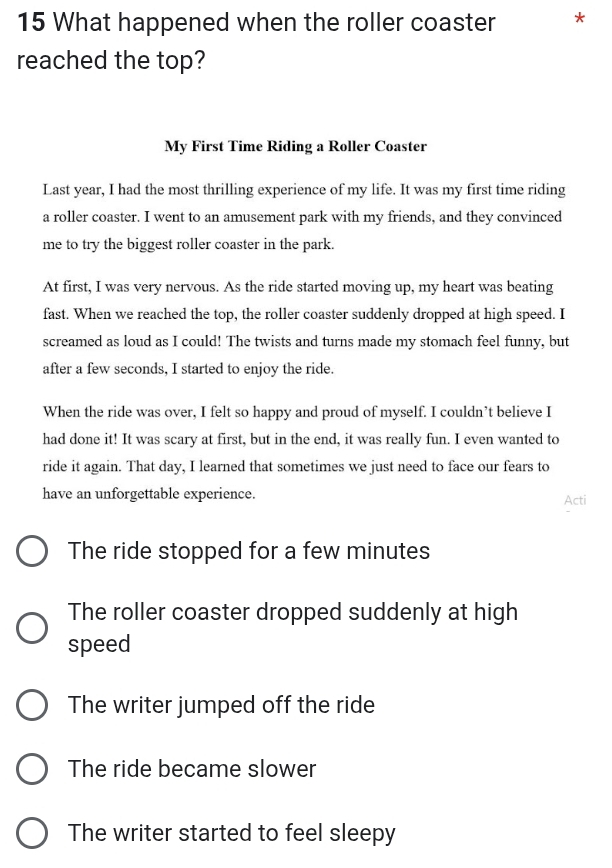Select 'The ride became slower' radio circle
The height and width of the screenshot is (868, 612).
tap(32, 769)
